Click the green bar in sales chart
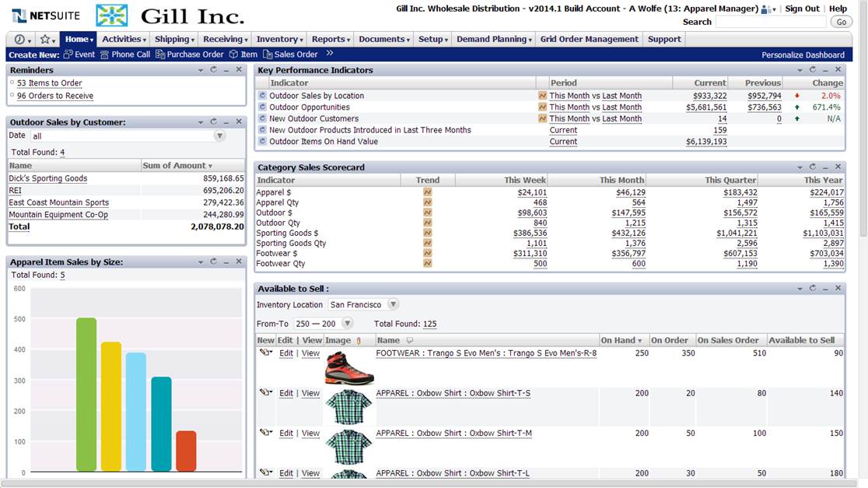The height and width of the screenshot is (488, 868). [x=86, y=395]
